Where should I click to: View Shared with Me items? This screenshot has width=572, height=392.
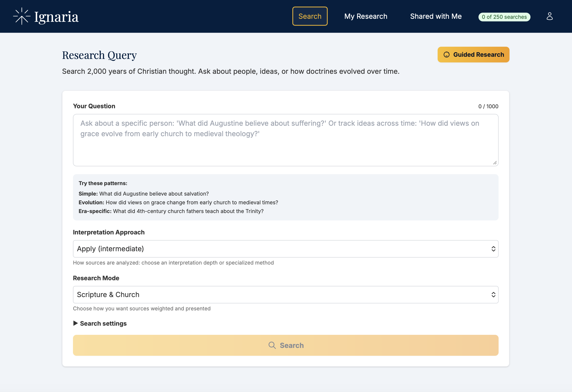[x=436, y=16]
